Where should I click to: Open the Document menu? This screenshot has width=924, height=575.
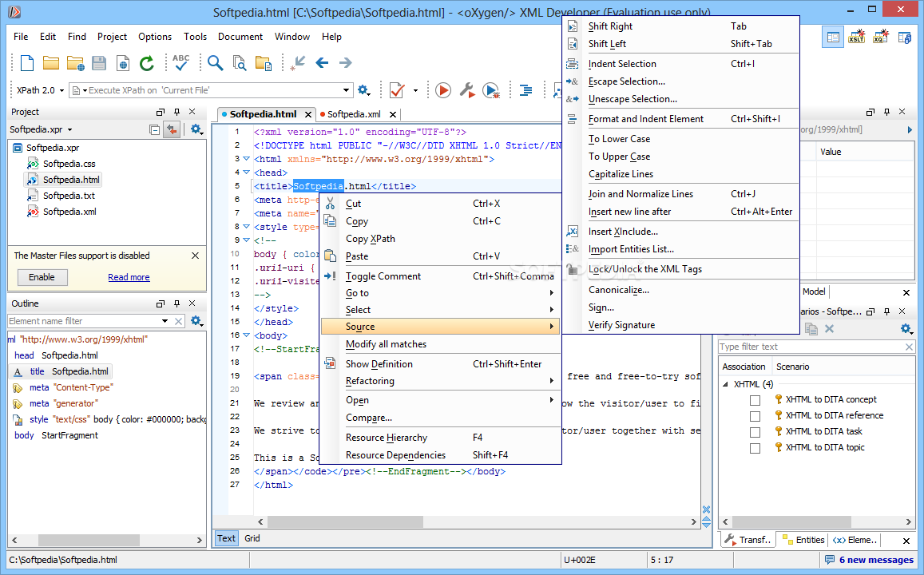click(240, 37)
